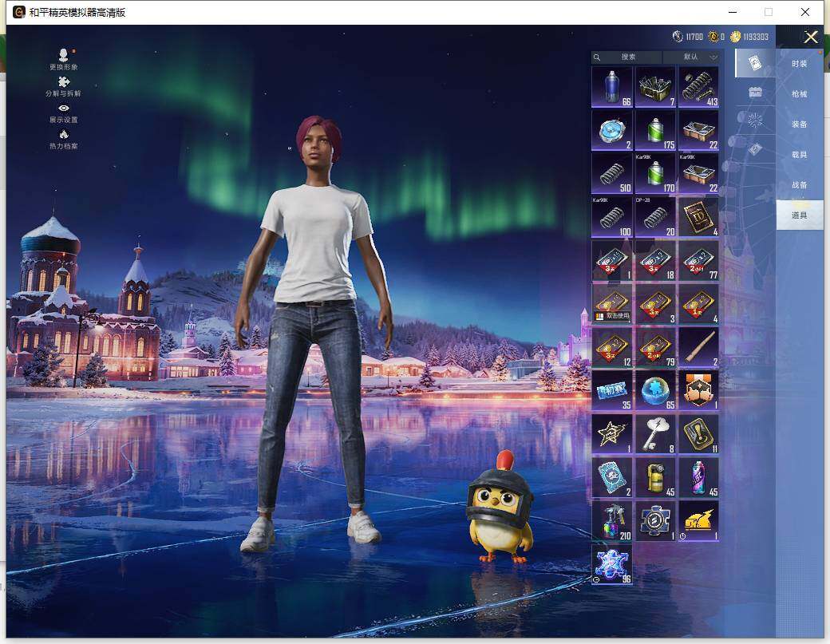Click the search 搜索 field in inventory
The image size is (830, 644).
point(626,57)
